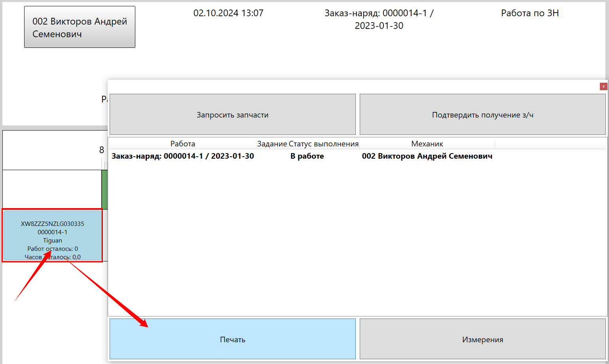609x364 pixels.
Task: Click empty column header right of Механик
Action: point(550,144)
